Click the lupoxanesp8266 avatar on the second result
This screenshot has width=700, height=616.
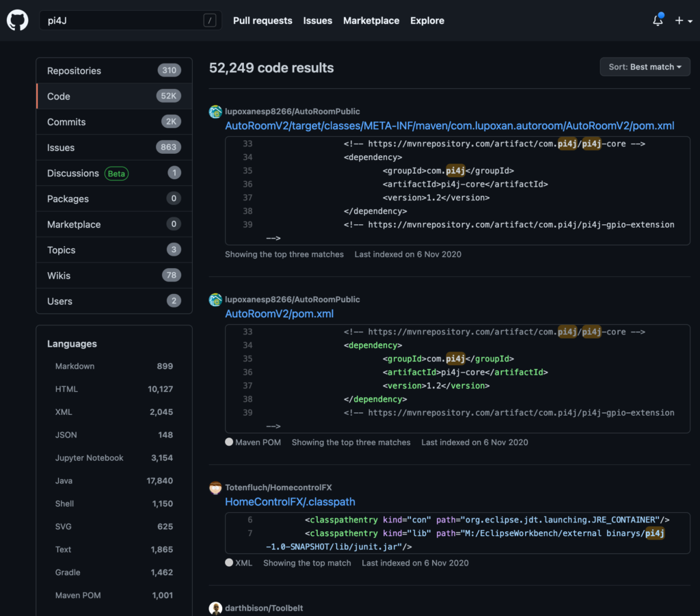pyautogui.click(x=215, y=299)
